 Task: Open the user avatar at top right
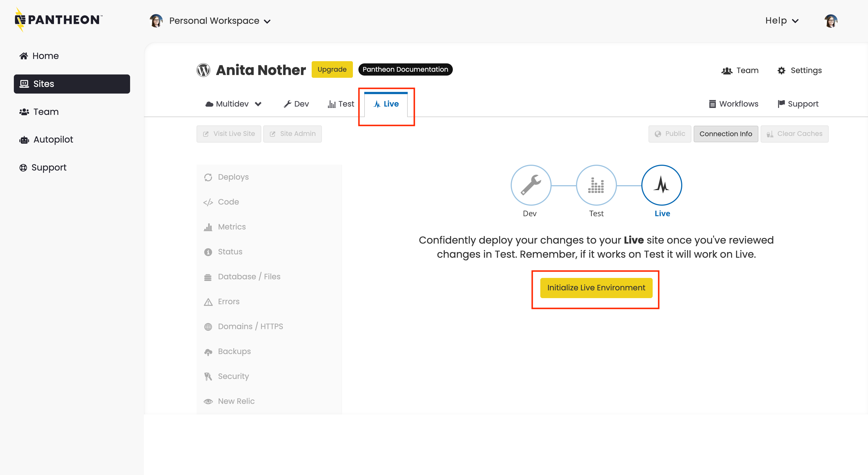click(x=831, y=21)
